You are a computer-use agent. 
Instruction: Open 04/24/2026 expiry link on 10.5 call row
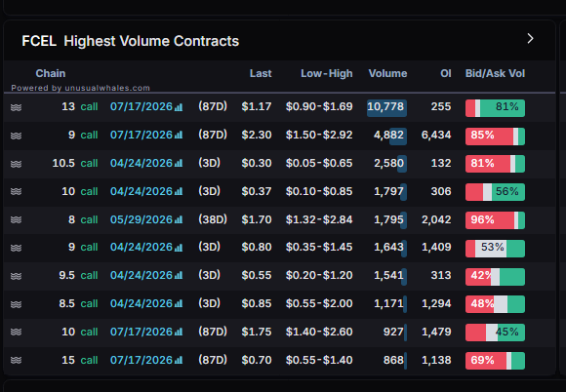click(x=141, y=163)
